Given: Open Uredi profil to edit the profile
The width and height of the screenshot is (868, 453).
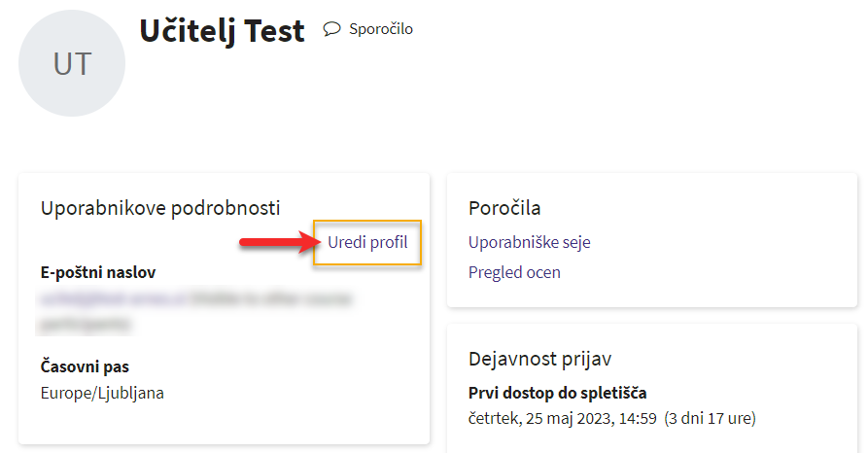Looking at the screenshot, I should point(367,242).
